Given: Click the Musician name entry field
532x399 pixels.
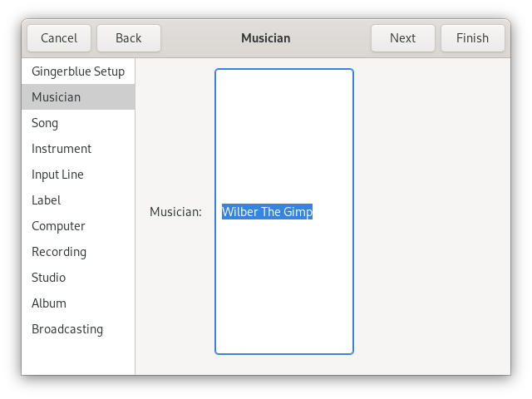Looking at the screenshot, I should coord(283,283).
